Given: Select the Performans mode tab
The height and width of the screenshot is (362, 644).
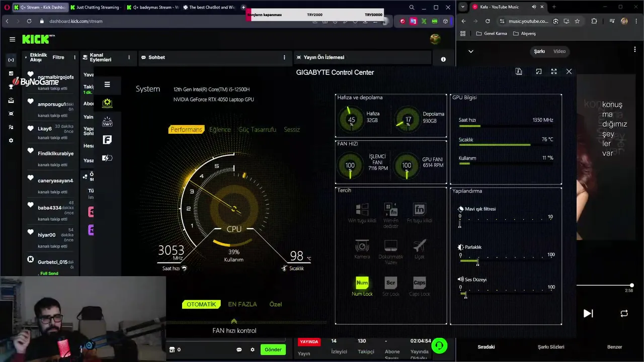Looking at the screenshot, I should 186,130.
